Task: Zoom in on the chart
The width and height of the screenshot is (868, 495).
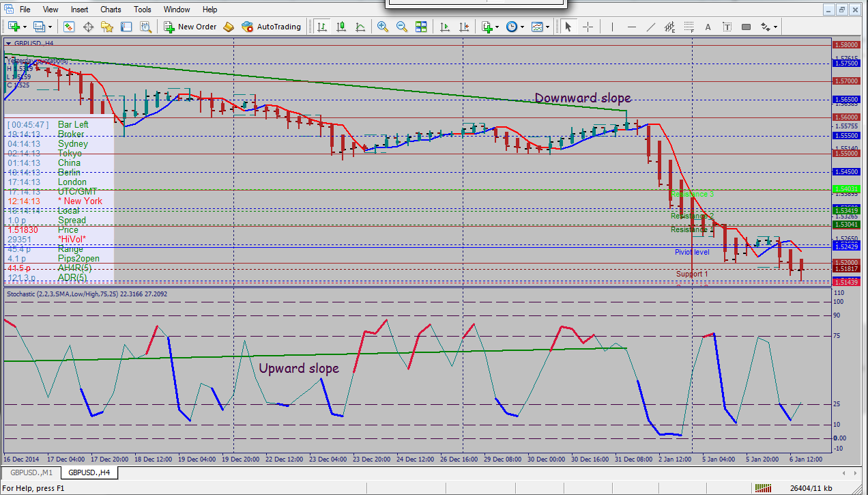Action: point(383,27)
